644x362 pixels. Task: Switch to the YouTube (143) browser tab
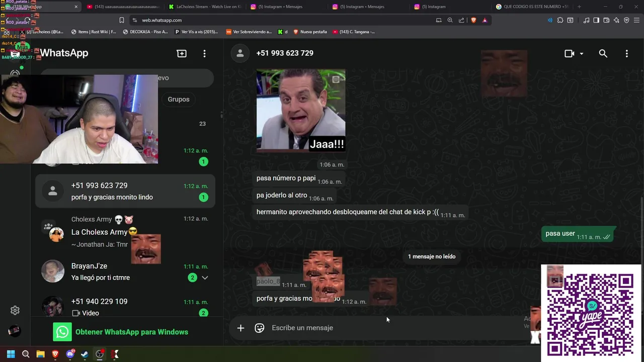point(123,7)
